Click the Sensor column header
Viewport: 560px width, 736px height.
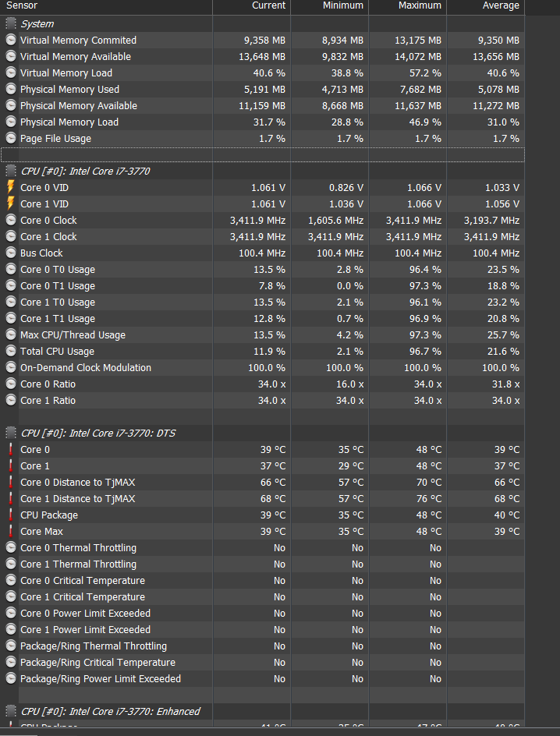(x=22, y=5)
